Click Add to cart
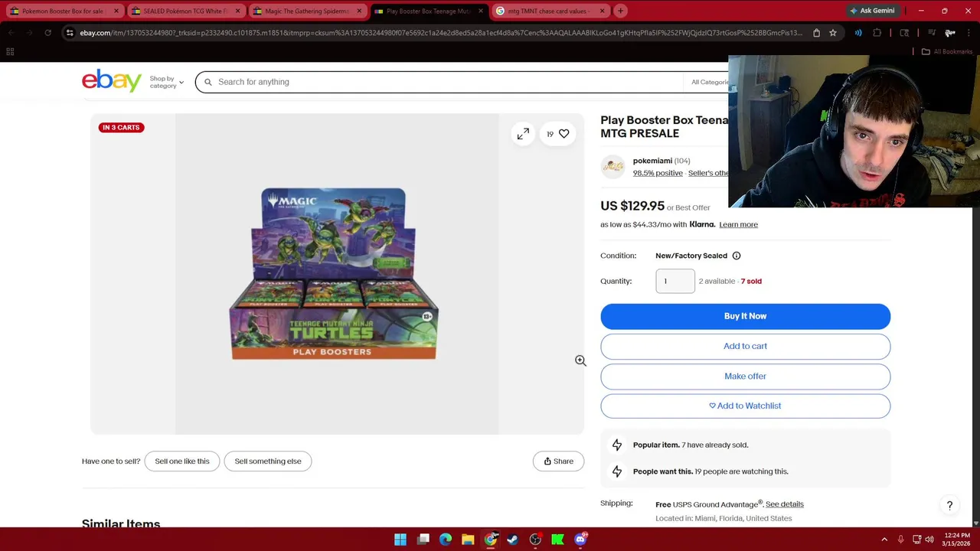Image resolution: width=980 pixels, height=551 pixels. coord(745,346)
